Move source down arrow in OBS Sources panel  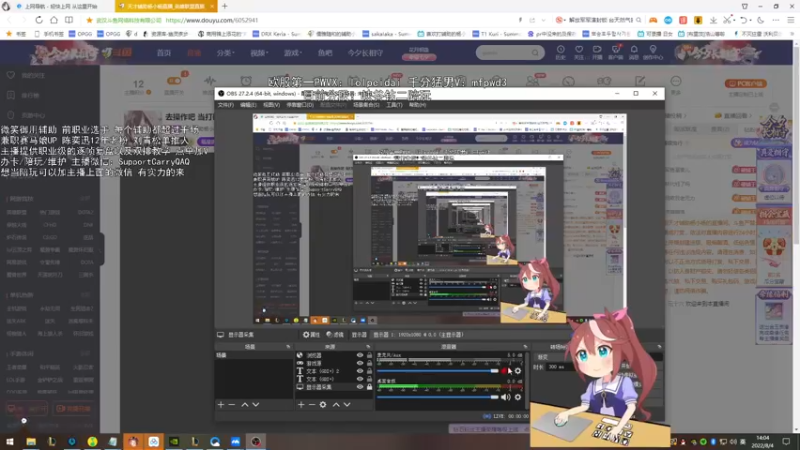click(x=347, y=405)
